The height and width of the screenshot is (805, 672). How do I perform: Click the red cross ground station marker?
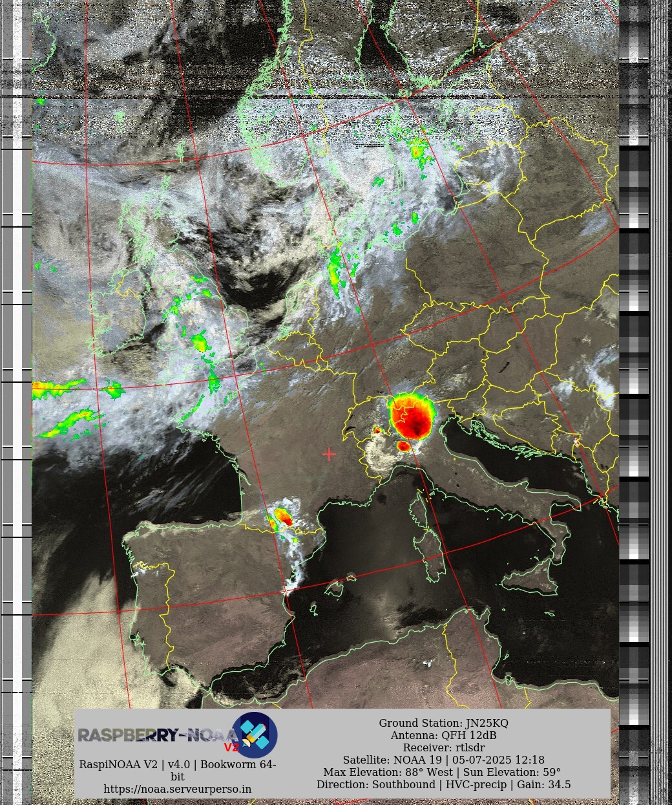click(x=329, y=455)
